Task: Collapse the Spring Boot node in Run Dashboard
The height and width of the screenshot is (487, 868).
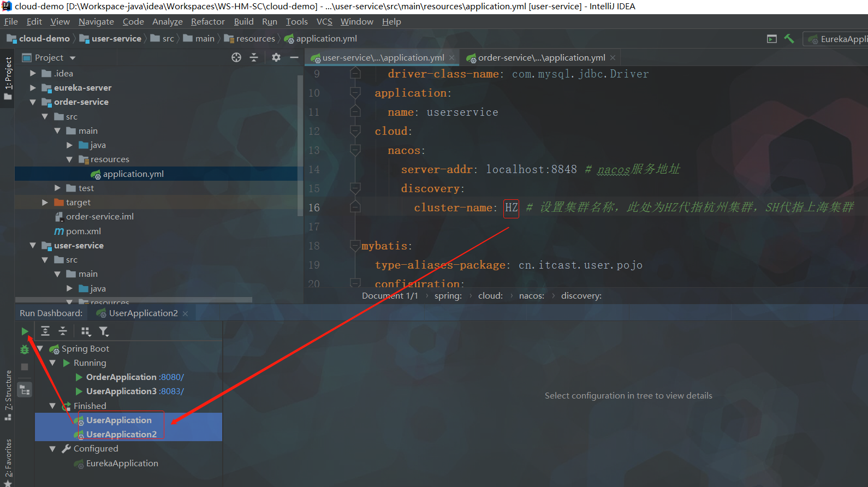Action: [40, 348]
